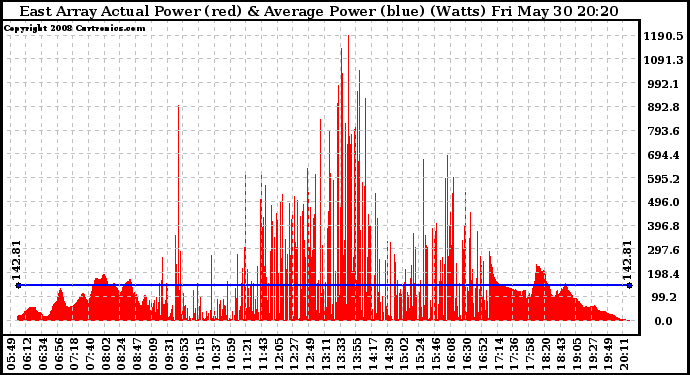Screen dimensions: 690x375
Task: Click the x-axis time label 13:33
Action: point(341,354)
